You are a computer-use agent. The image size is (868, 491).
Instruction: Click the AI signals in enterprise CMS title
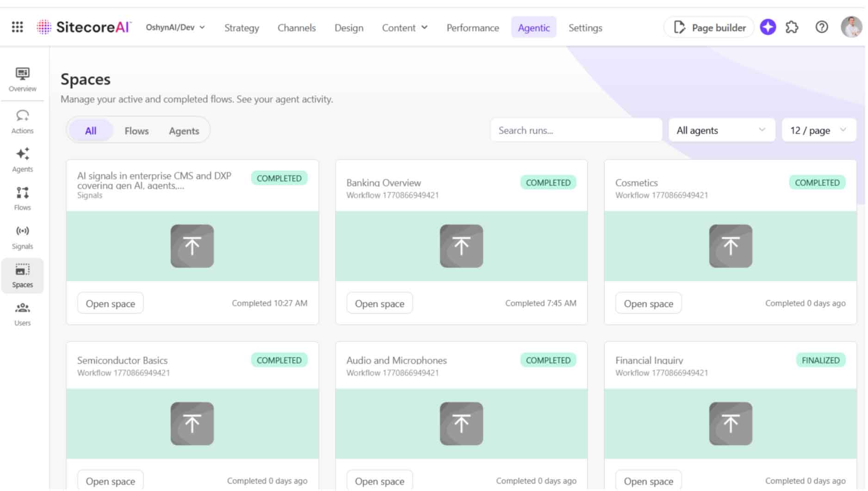(155, 181)
